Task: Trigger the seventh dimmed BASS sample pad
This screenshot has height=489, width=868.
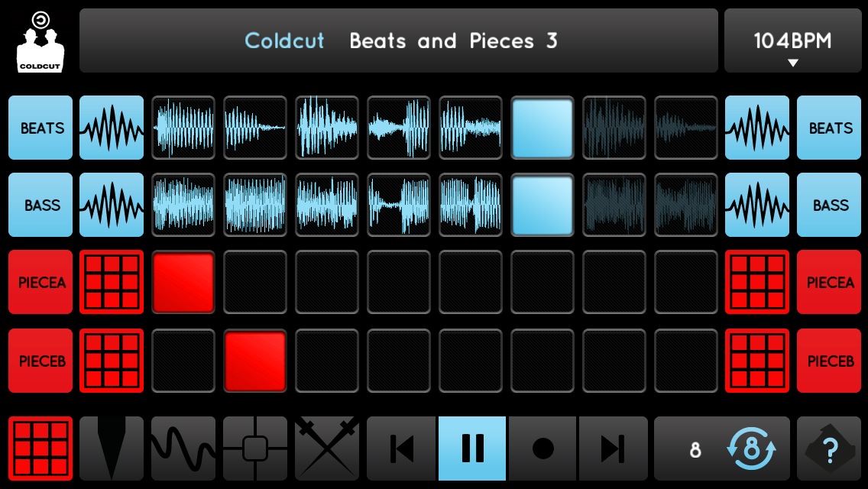Action: coord(614,205)
